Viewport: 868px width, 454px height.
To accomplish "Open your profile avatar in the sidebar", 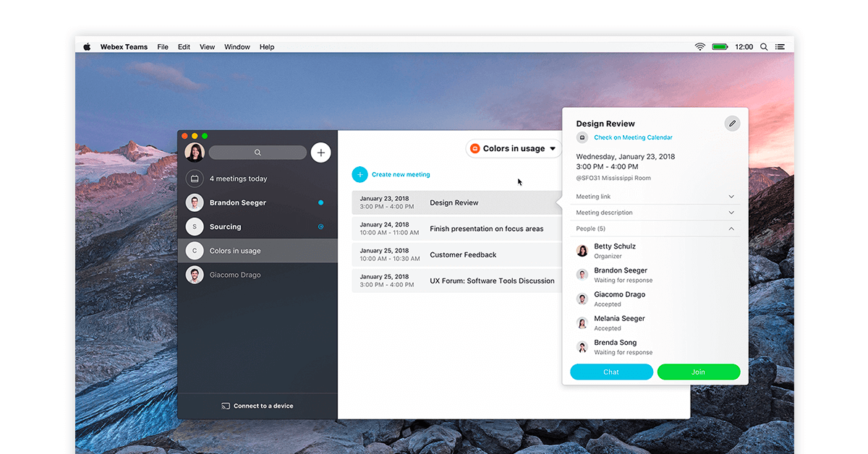I will pos(195,153).
